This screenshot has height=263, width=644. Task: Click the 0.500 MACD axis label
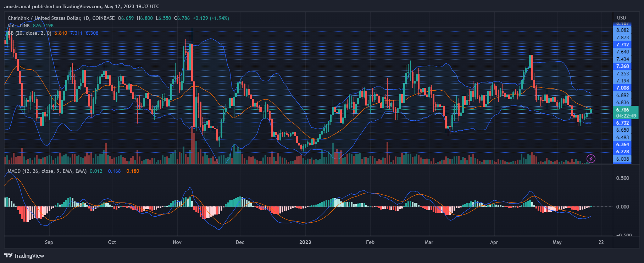(623, 178)
